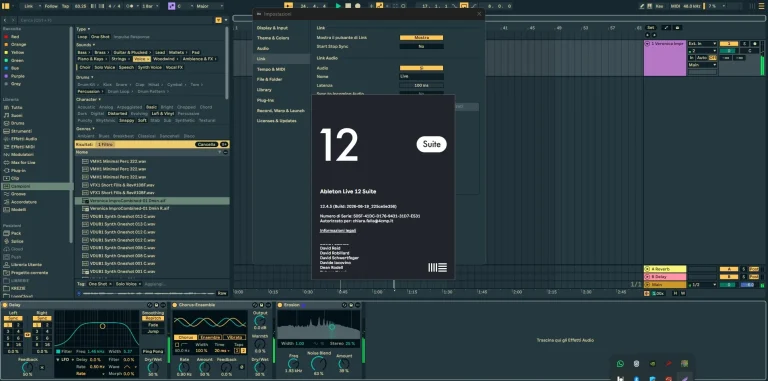Open the Plug-in category in browser sidebar
This screenshot has width=768, height=381.
pos(18,170)
